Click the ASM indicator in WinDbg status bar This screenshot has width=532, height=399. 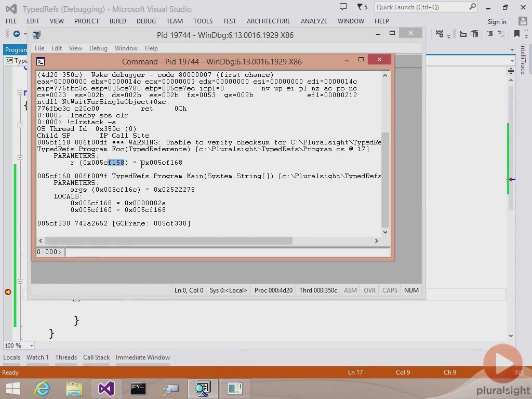(350, 290)
